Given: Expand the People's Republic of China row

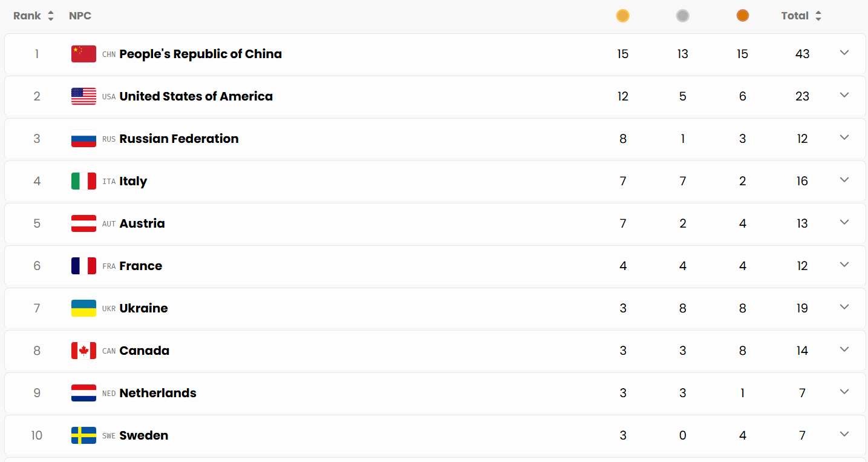Looking at the screenshot, I should coord(844,53).
